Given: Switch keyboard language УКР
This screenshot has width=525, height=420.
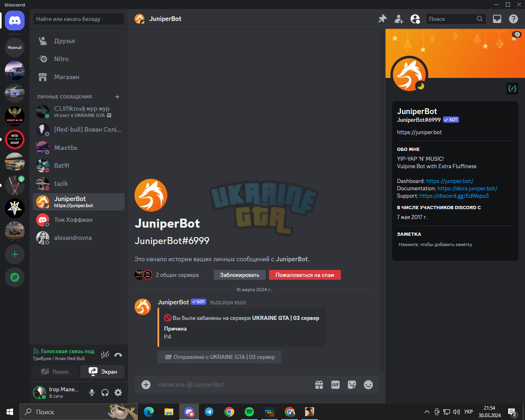Looking at the screenshot, I should tap(468, 412).
